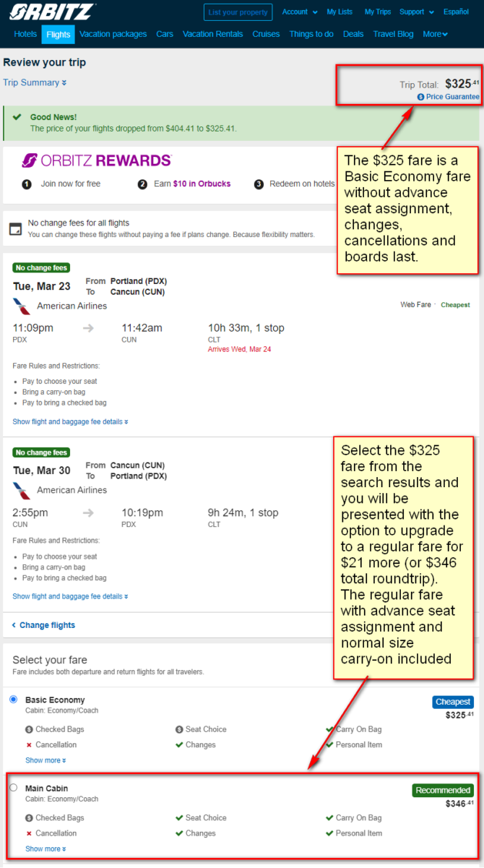484x868 pixels.
Task: Select the Main Cabin fare radio button
Action: click(14, 788)
